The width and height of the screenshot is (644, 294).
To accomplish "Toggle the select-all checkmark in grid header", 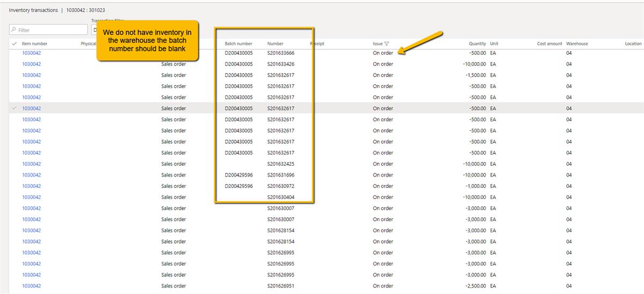I will pos(14,43).
